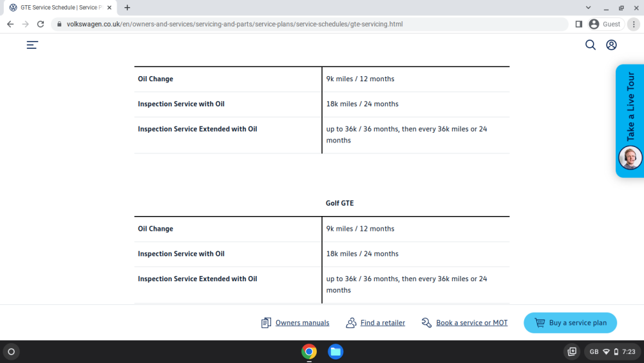Click the service wrench icon
The width and height of the screenshot is (644, 363).
tap(426, 323)
